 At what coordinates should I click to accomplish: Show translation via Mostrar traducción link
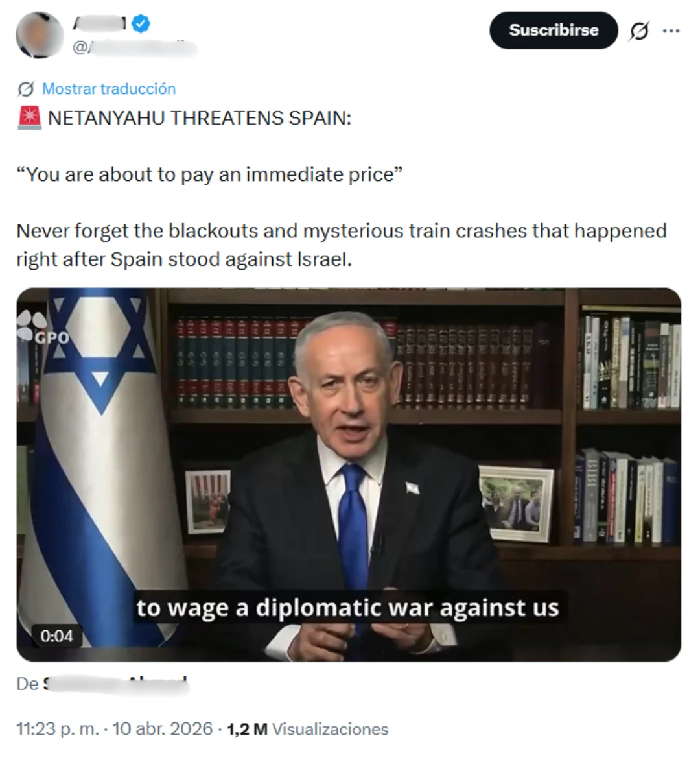tap(109, 89)
